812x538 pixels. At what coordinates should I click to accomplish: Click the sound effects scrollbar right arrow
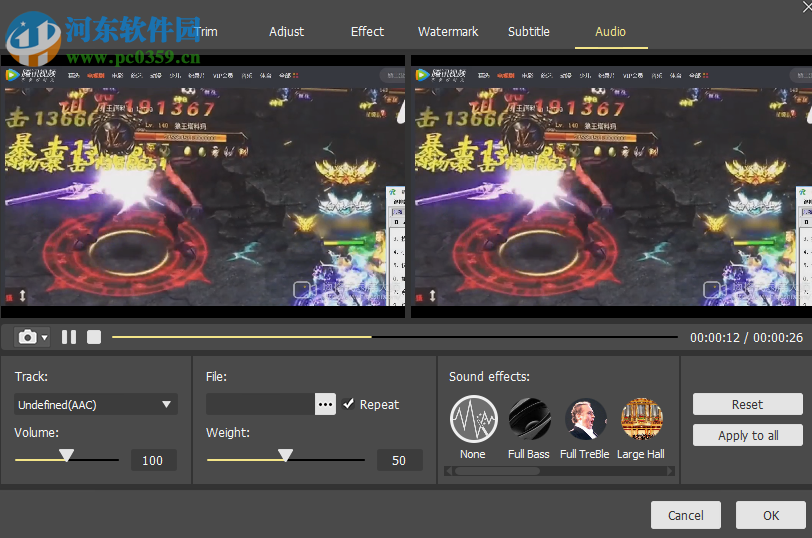coord(671,471)
